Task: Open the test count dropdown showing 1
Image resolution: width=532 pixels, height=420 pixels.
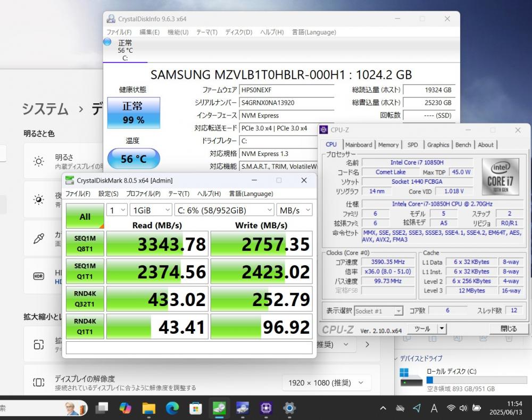Action: pos(117,210)
